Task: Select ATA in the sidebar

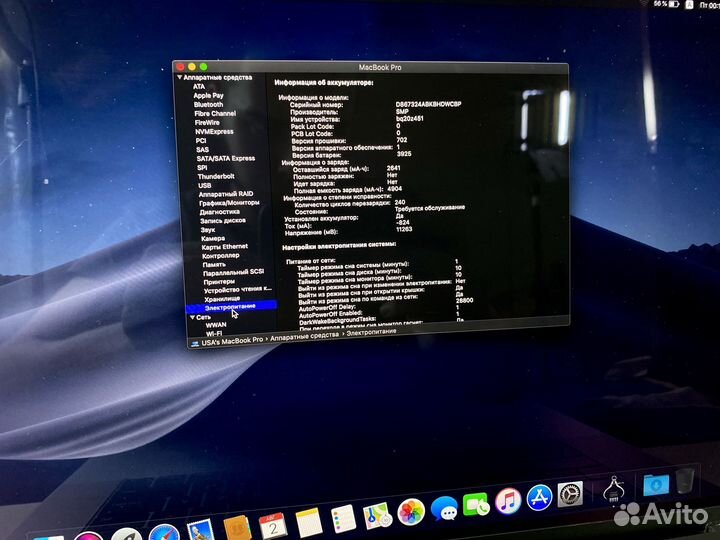Action: coord(199,86)
